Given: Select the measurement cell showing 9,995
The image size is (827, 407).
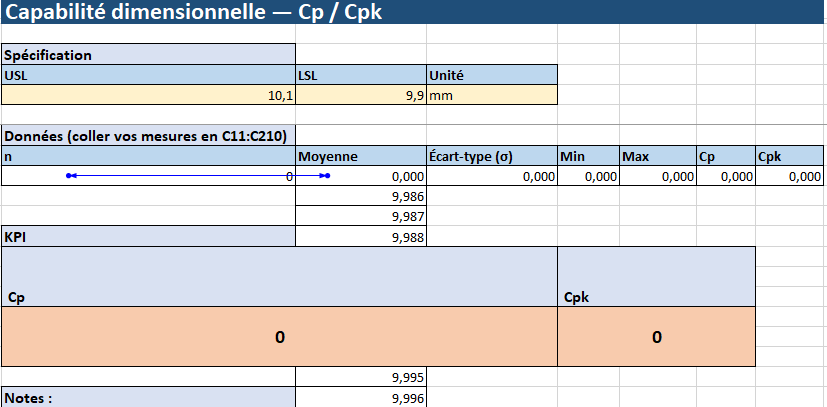Looking at the screenshot, I should pos(360,377).
